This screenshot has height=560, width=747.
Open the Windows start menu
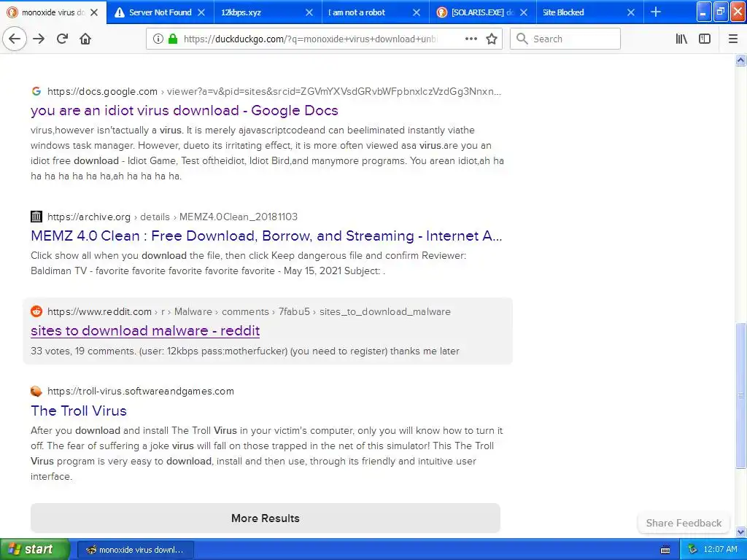(x=34, y=550)
